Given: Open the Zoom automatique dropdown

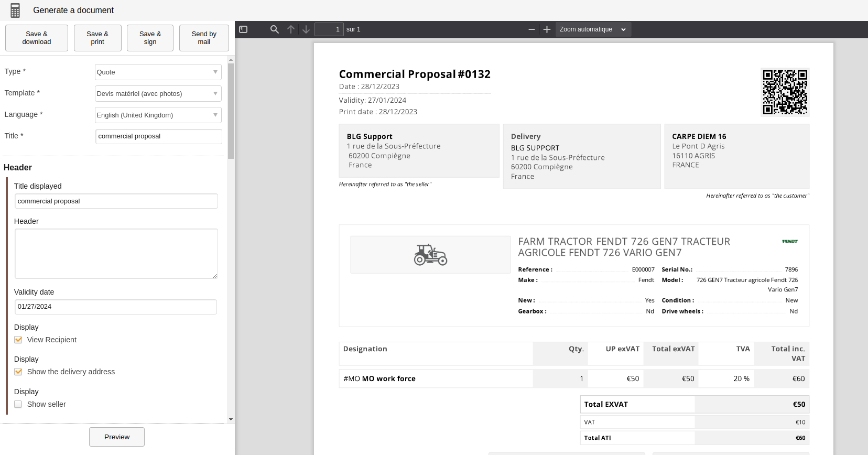Looking at the screenshot, I should [x=593, y=29].
